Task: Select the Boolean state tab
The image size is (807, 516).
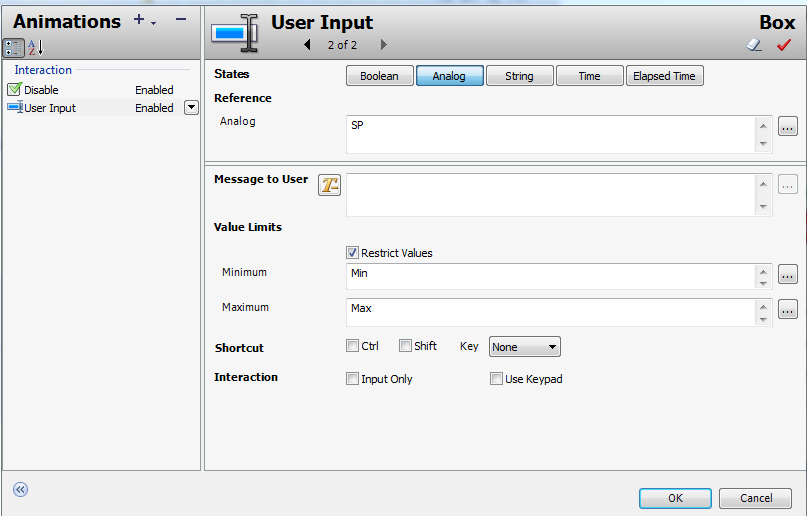Action: pos(379,76)
